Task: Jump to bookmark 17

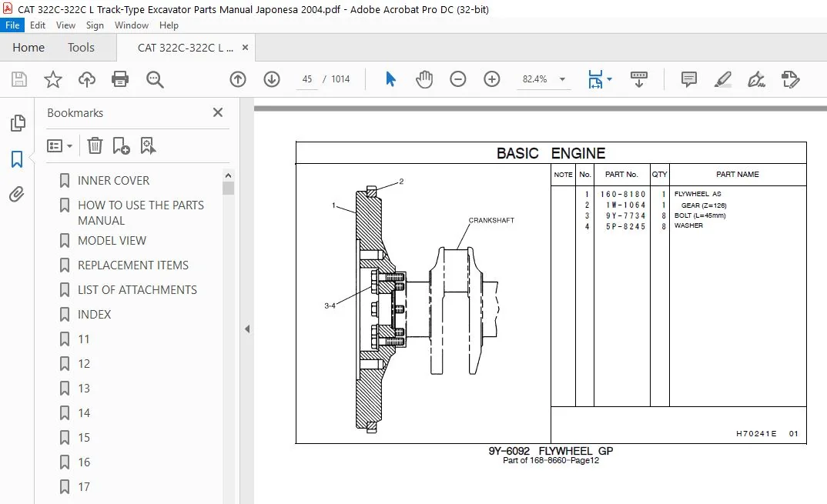Action: click(x=84, y=486)
